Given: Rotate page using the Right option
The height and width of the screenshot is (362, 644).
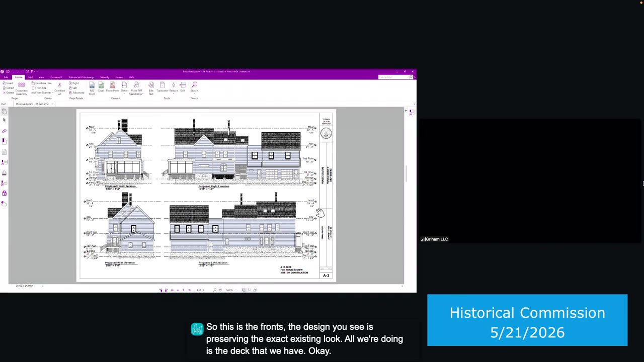Looking at the screenshot, I should [75, 83].
